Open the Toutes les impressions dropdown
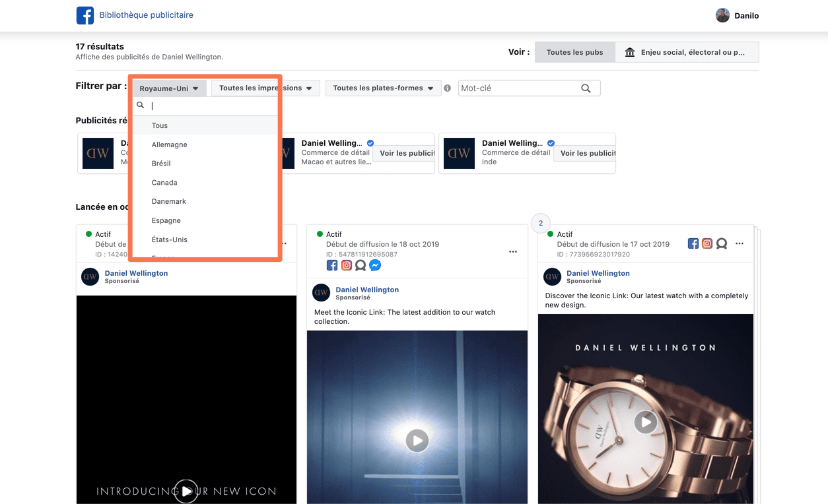Screen dimensions: 828x504 265,88
